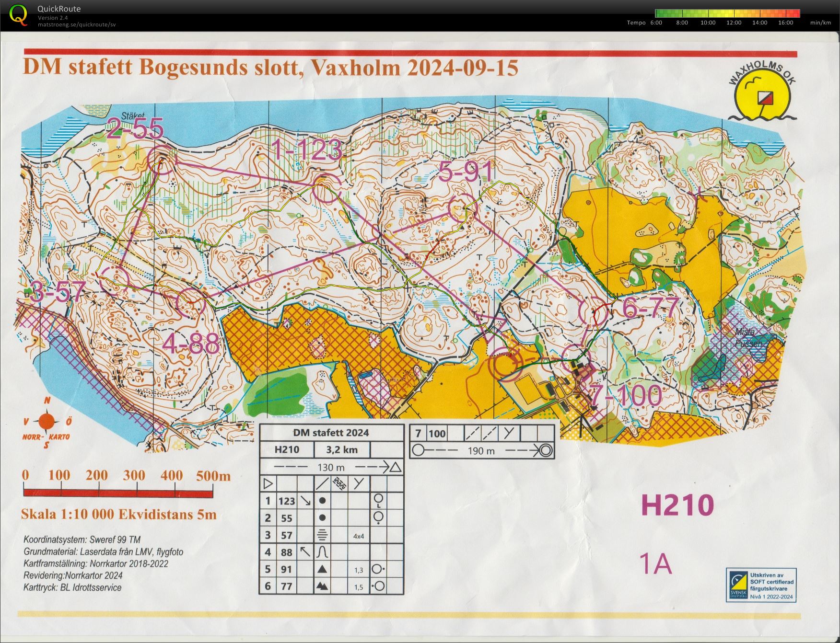This screenshot has width=840, height=643.
Task: Click the Waxholms OK club logo
Action: (763, 93)
